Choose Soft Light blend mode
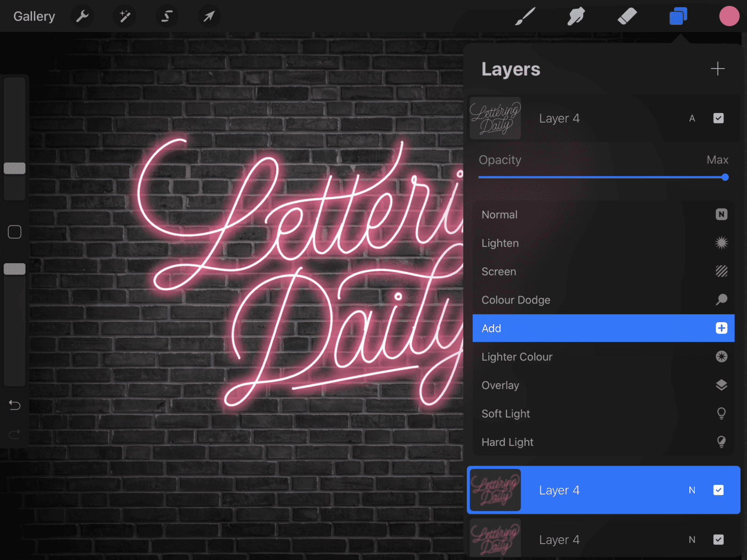This screenshot has width=747, height=560. [x=603, y=413]
